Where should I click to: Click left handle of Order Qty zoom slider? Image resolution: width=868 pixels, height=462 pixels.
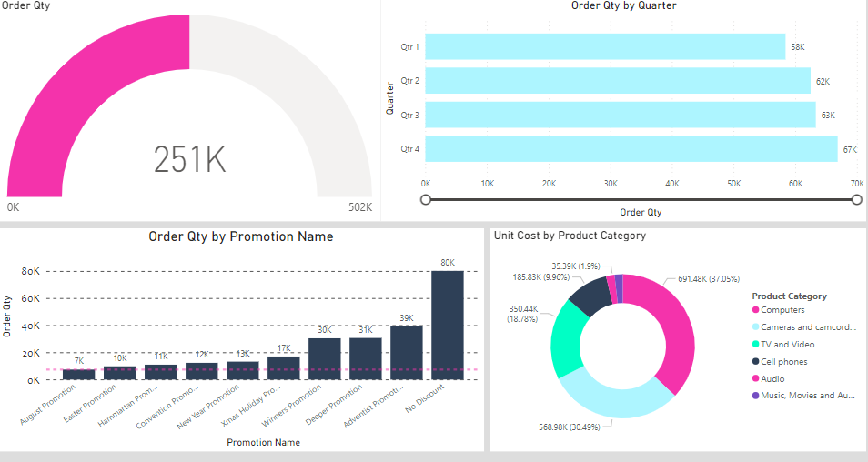[425, 200]
